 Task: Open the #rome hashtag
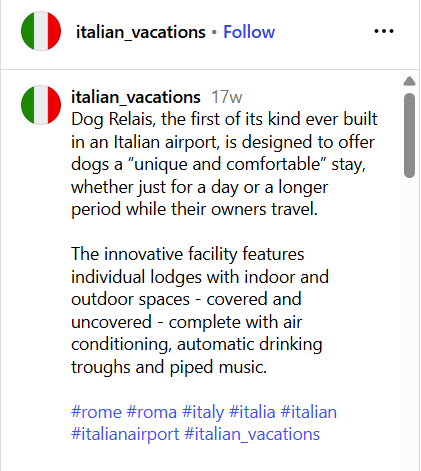(96, 412)
